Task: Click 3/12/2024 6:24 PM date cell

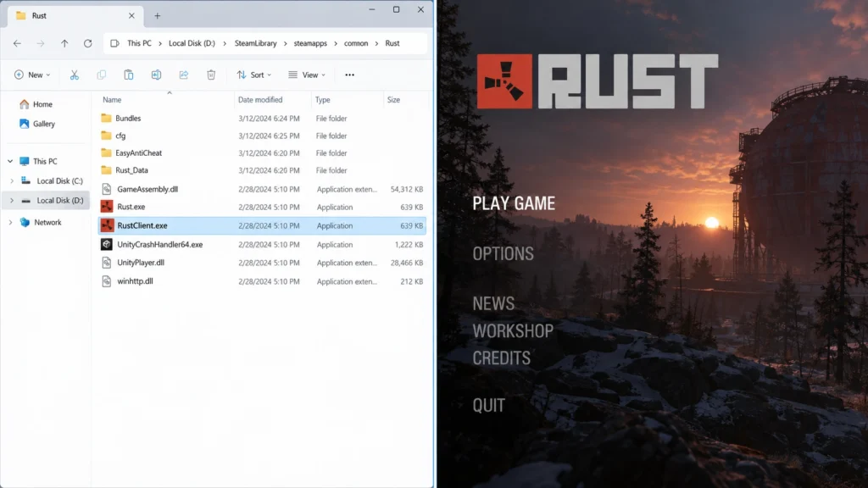Action: [269, 119]
